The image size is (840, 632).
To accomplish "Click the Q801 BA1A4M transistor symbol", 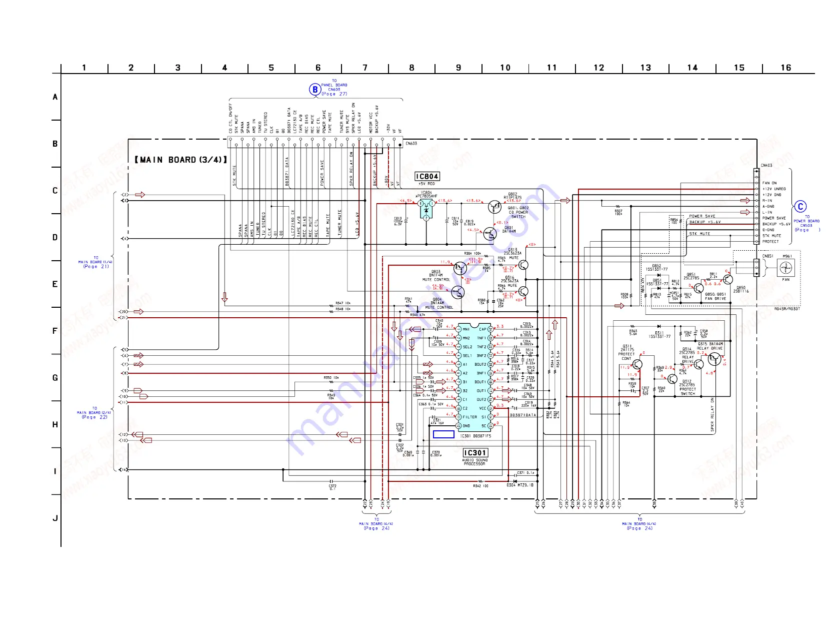I will 490,233.
